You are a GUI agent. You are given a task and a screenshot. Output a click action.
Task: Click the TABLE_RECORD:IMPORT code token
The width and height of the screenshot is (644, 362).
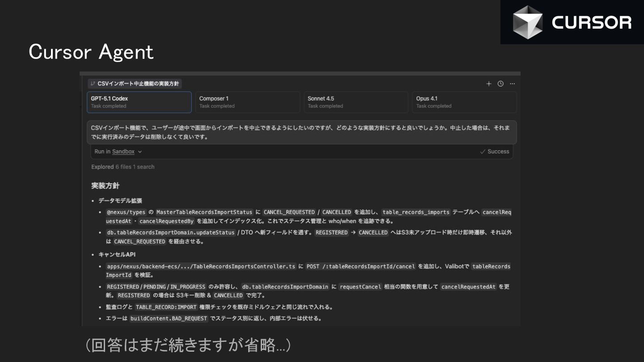[x=166, y=307]
